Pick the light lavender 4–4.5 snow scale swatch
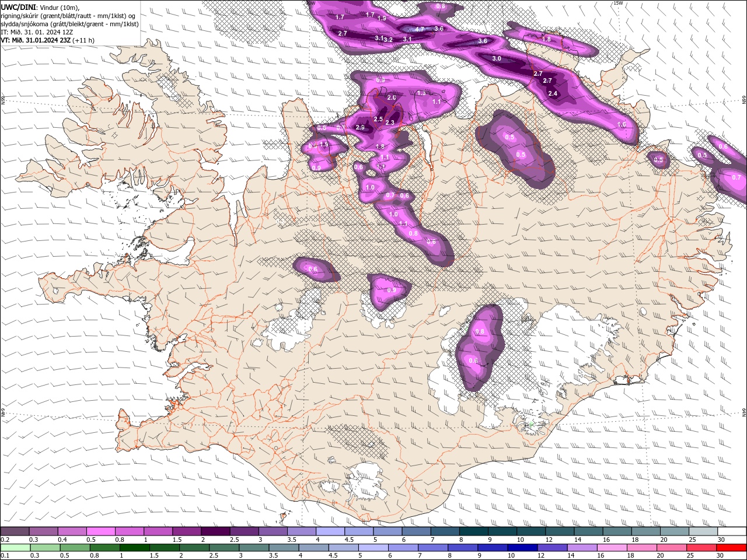 click(330, 531)
